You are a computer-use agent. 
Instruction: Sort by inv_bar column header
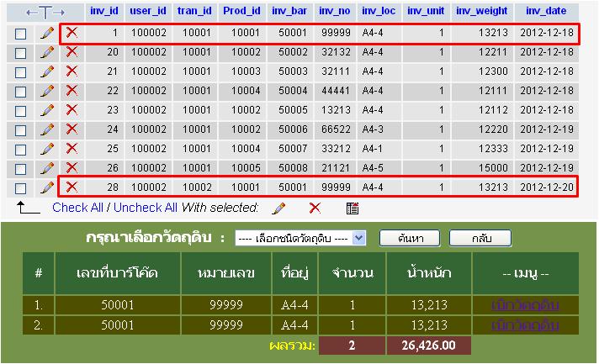coord(289,11)
